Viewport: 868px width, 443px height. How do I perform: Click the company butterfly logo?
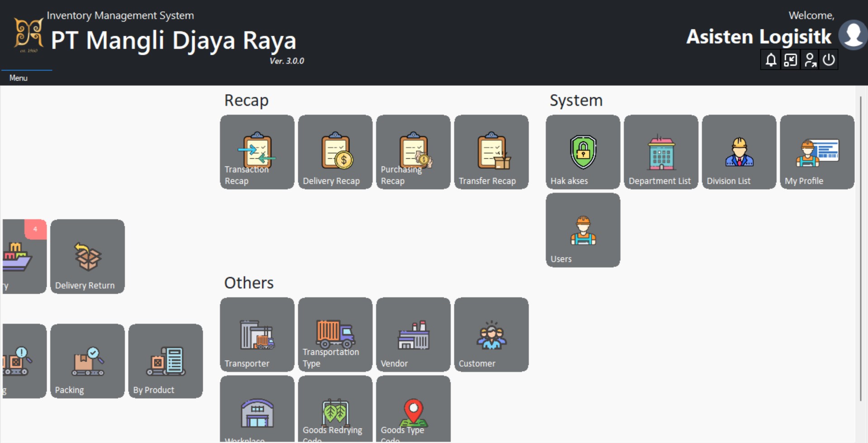coord(28,34)
